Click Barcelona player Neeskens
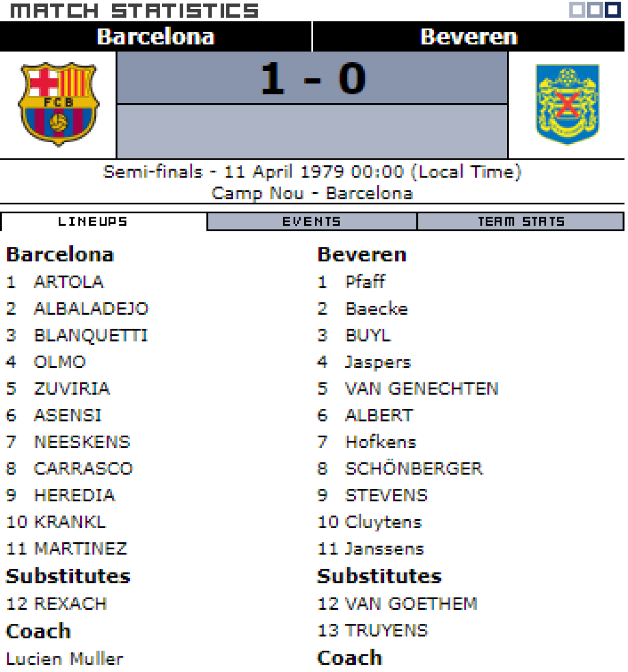 [82, 442]
